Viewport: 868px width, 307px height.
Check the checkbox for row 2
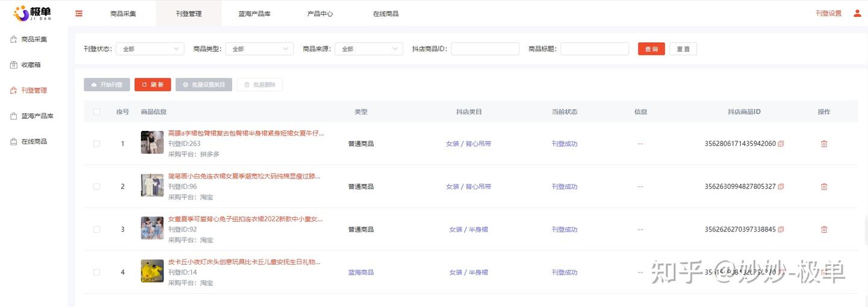(x=96, y=186)
